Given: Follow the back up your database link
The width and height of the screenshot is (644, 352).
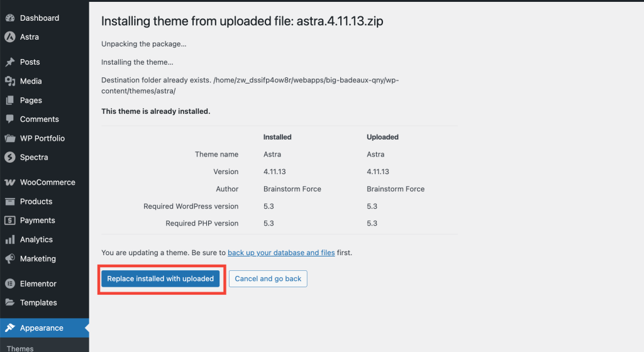Looking at the screenshot, I should coord(281,253).
